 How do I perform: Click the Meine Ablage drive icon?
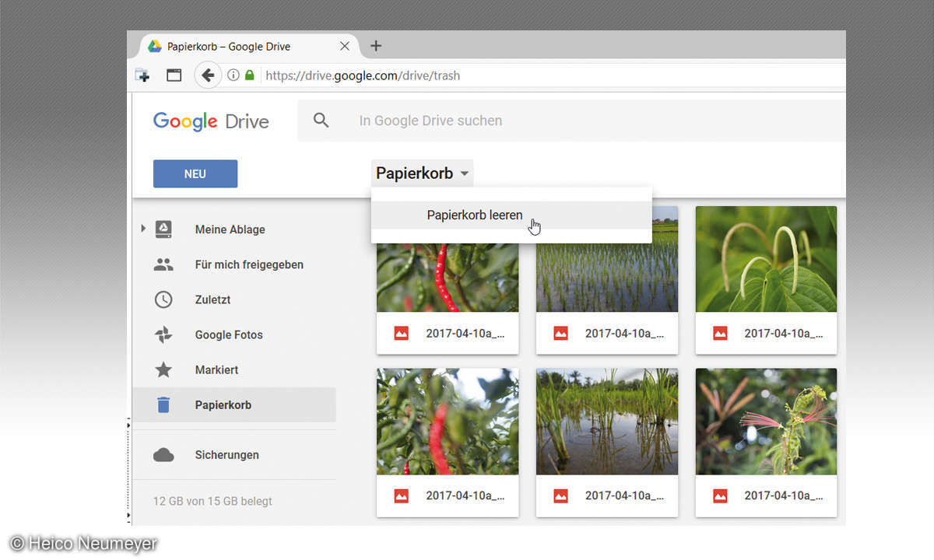click(163, 229)
